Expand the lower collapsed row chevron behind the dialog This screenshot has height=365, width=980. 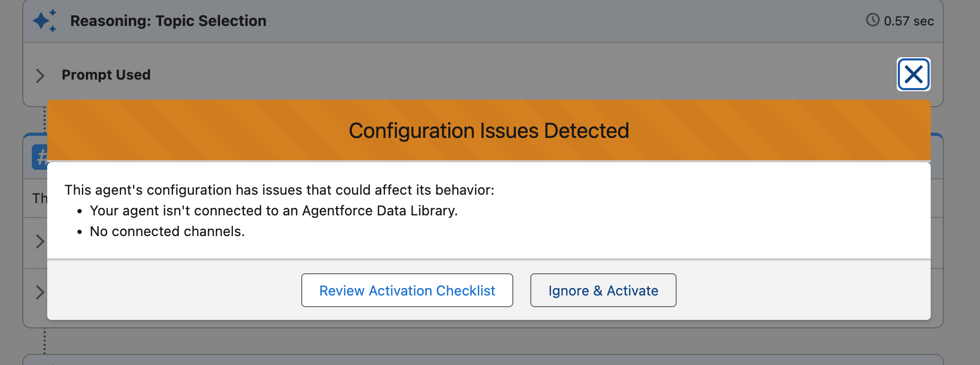pos(40,292)
